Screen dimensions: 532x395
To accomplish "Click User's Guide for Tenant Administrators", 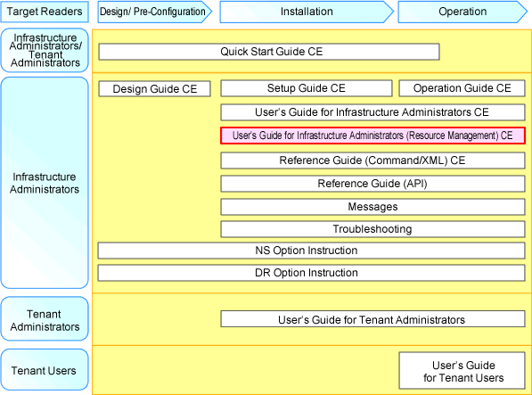I will 372,319.
